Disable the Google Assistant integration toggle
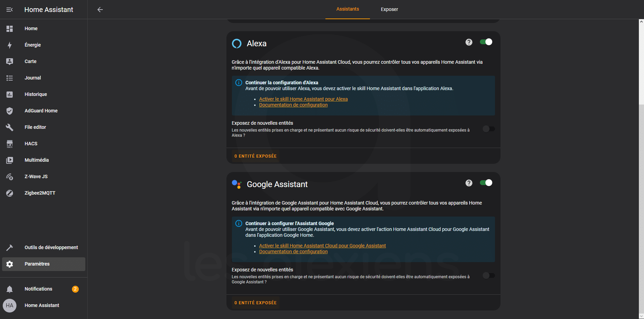This screenshot has height=319, width=644. (x=486, y=183)
